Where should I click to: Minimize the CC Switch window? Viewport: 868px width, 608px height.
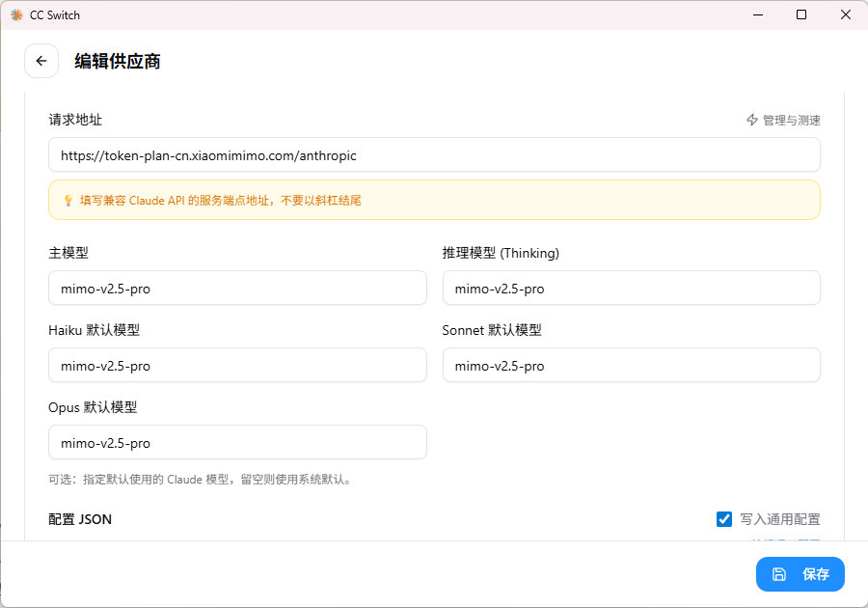[x=757, y=15]
